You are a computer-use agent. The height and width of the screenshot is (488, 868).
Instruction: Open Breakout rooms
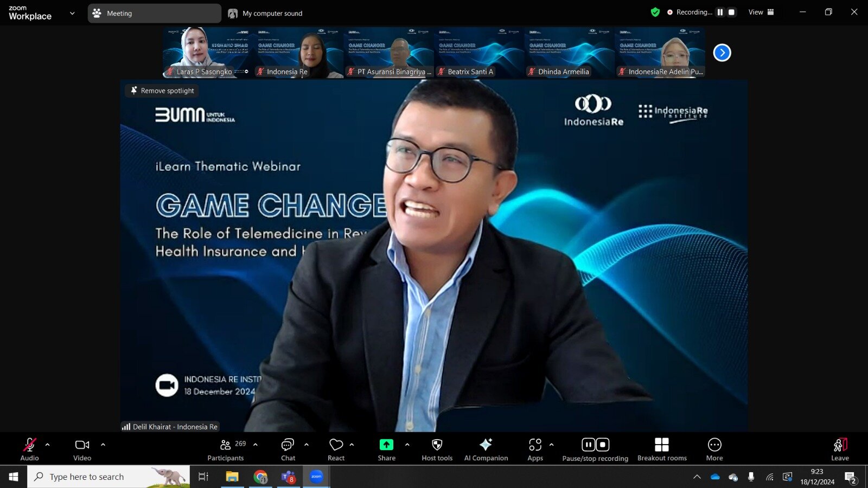(662, 450)
